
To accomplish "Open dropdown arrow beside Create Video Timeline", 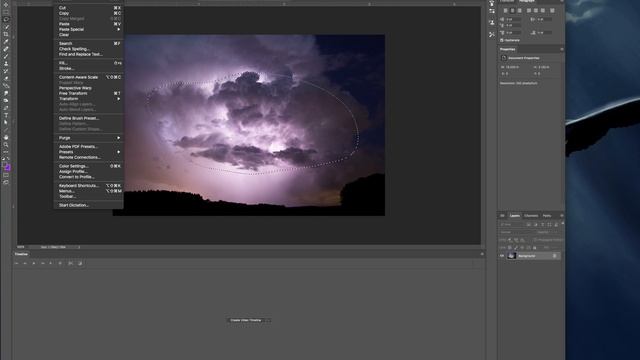I will (268, 320).
